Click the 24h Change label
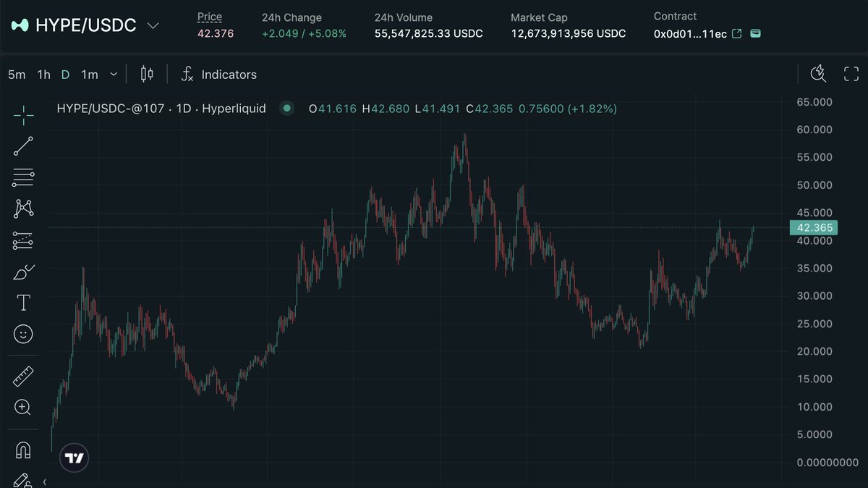The width and height of the screenshot is (868, 488). pyautogui.click(x=292, y=17)
